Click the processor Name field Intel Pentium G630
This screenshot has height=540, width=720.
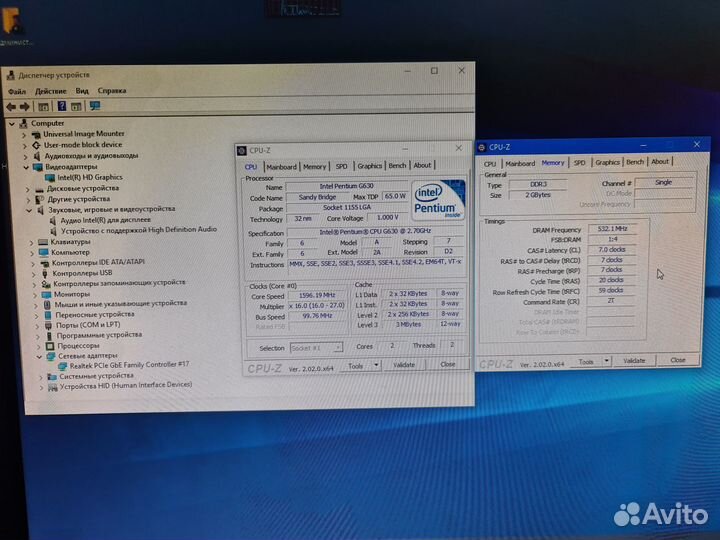click(347, 186)
